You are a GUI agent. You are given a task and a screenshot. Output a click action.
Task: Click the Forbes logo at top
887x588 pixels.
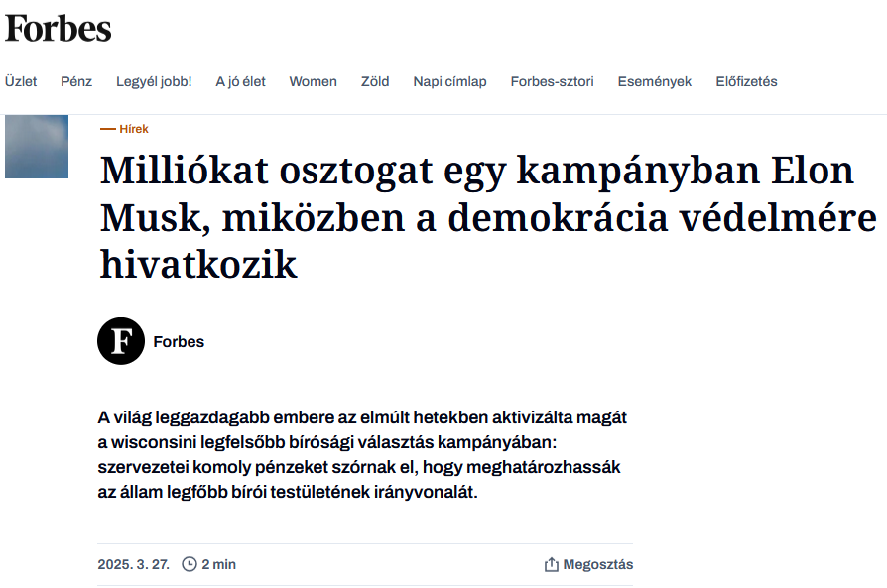click(59, 29)
